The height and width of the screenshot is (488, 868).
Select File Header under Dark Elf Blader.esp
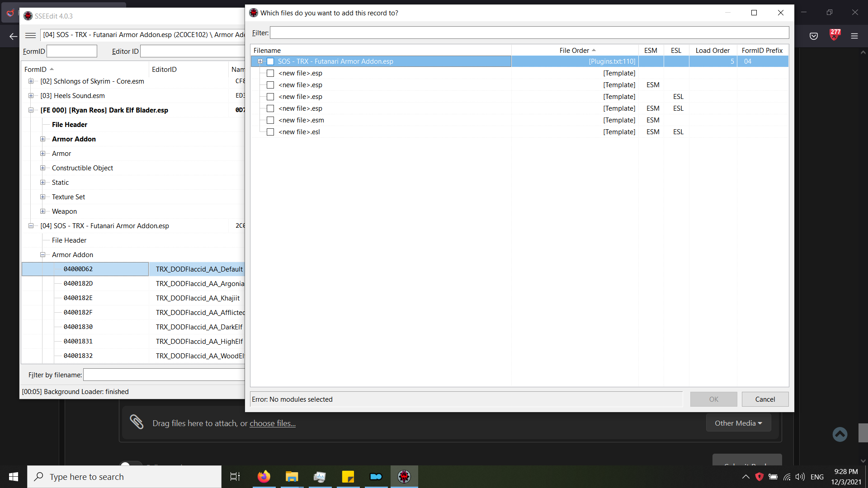(70, 125)
